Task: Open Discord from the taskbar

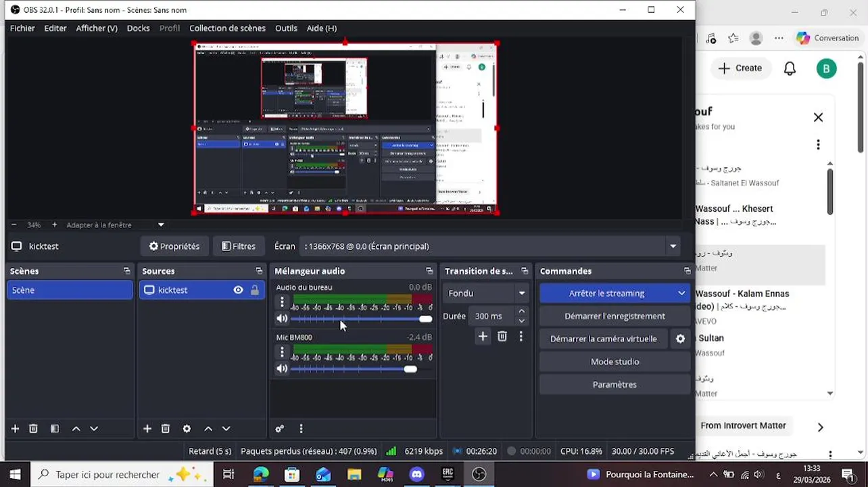Action: click(417, 475)
